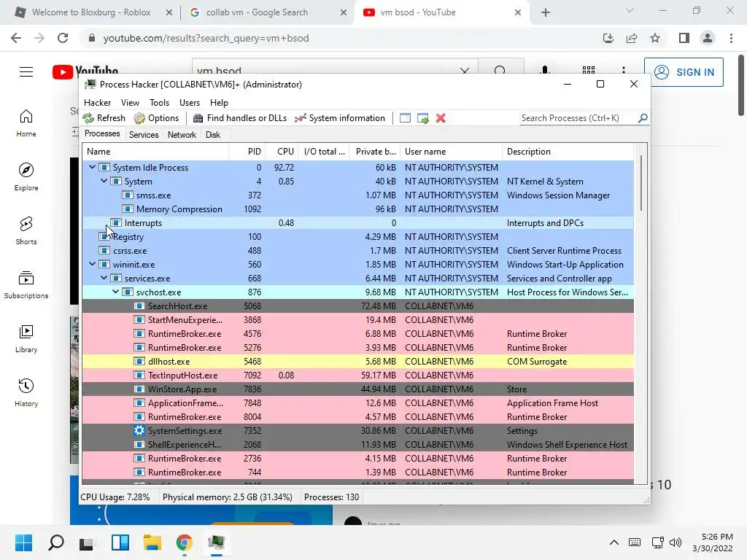Sort by Description column header
Image resolution: width=747 pixels, height=560 pixels.
point(568,152)
